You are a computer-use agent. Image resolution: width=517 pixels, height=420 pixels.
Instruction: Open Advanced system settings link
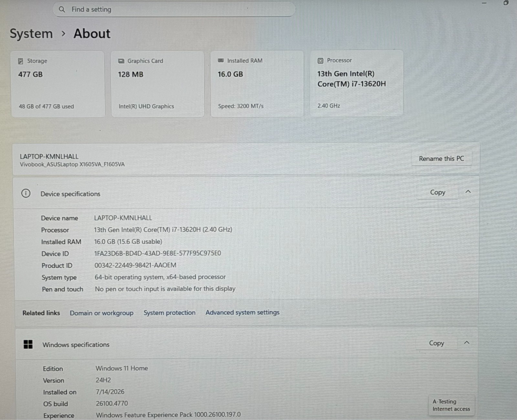[242, 312]
